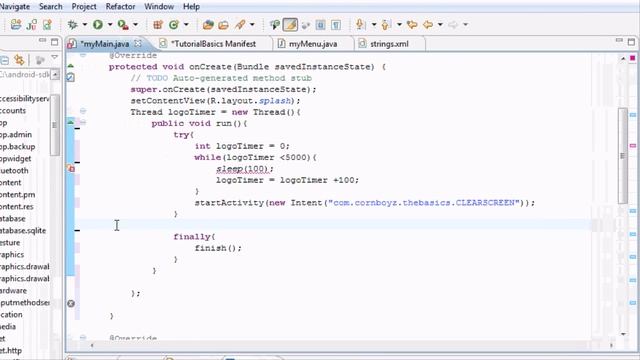Run the project with the green play icon

[98, 25]
